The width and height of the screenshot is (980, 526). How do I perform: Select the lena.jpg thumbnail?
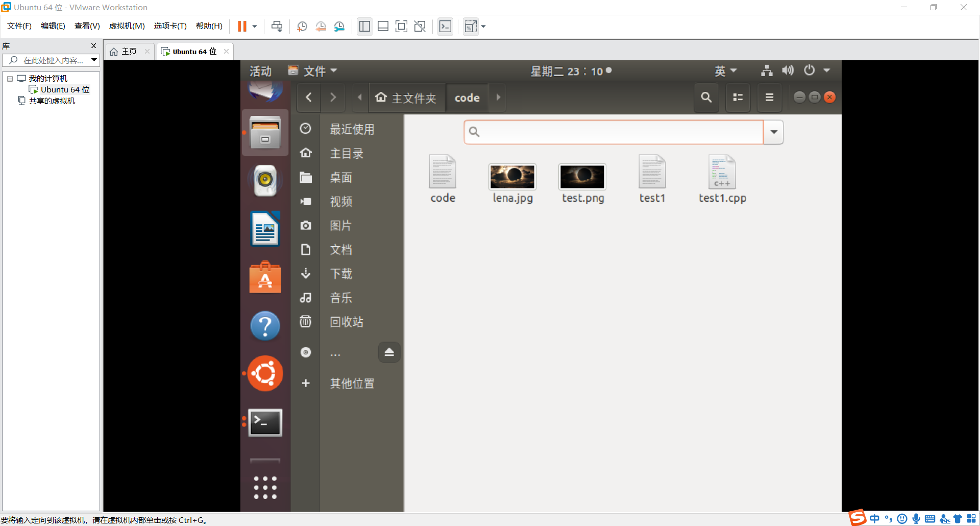(512, 176)
